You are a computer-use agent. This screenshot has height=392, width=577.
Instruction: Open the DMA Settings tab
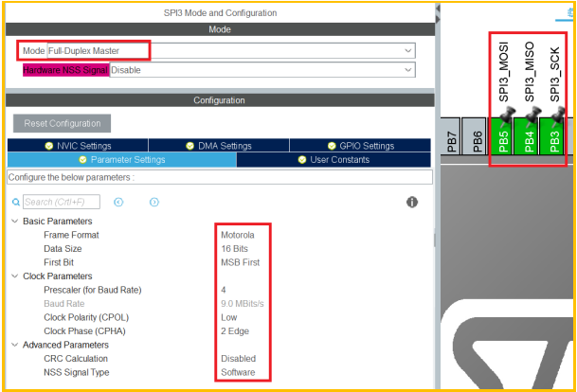[x=219, y=146]
